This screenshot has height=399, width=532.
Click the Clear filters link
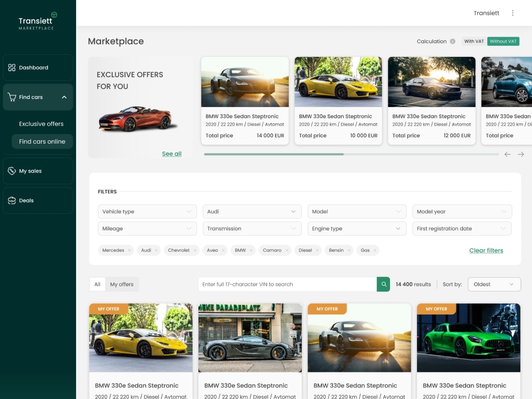click(x=486, y=251)
